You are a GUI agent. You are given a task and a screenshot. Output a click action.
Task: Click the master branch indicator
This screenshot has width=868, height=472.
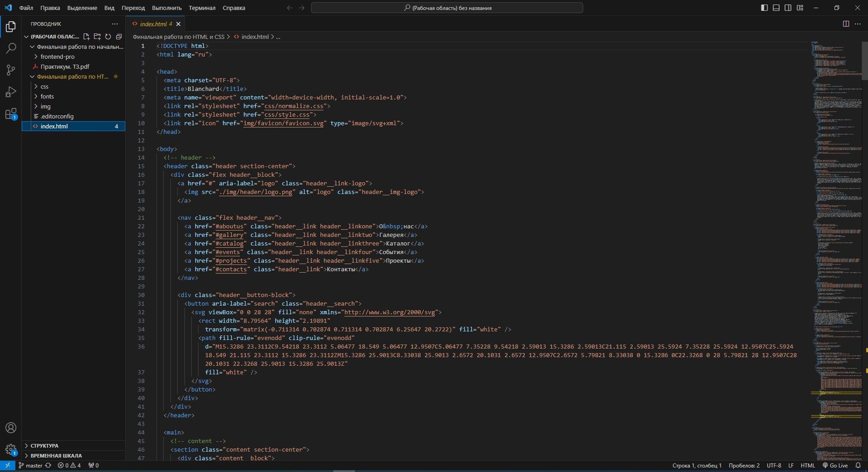[x=30, y=465]
